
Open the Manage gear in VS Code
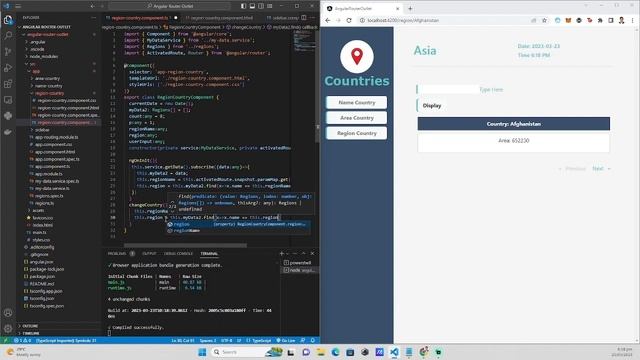click(8, 328)
